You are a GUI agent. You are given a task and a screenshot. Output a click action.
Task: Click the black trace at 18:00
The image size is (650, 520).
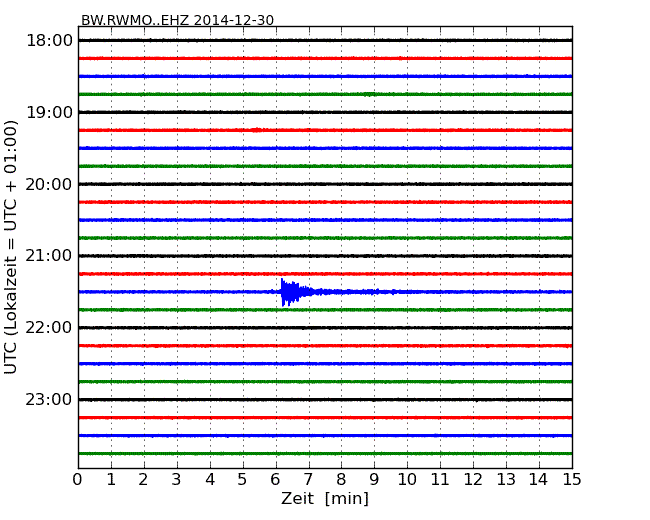click(x=325, y=40)
